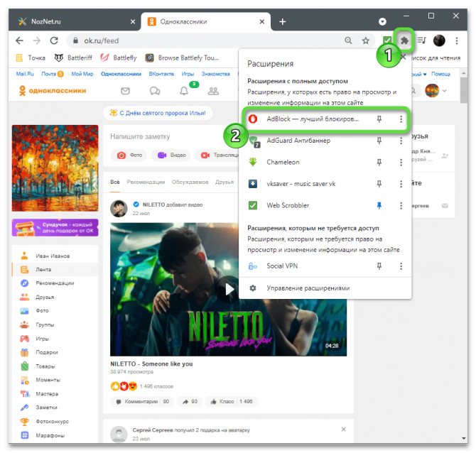476x453 pixels.
Task: Pin the Chameleon extension
Action: point(379,162)
